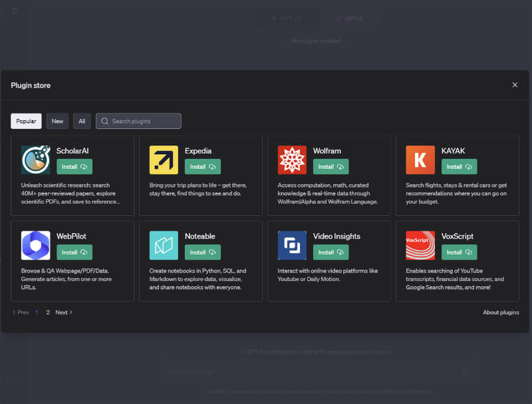Image resolution: width=532 pixels, height=404 pixels.
Task: Switch to the All plugins tab
Action: click(x=82, y=121)
